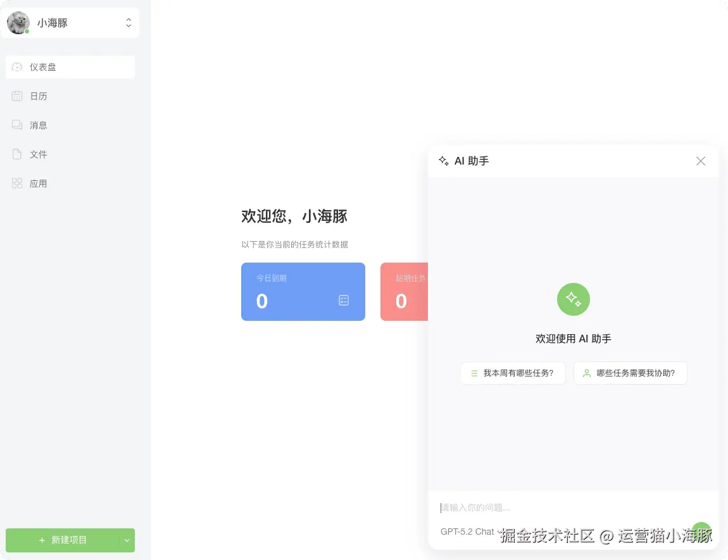The height and width of the screenshot is (560, 728).
Task: Click the AI 助手 panel title
Action: tap(472, 161)
